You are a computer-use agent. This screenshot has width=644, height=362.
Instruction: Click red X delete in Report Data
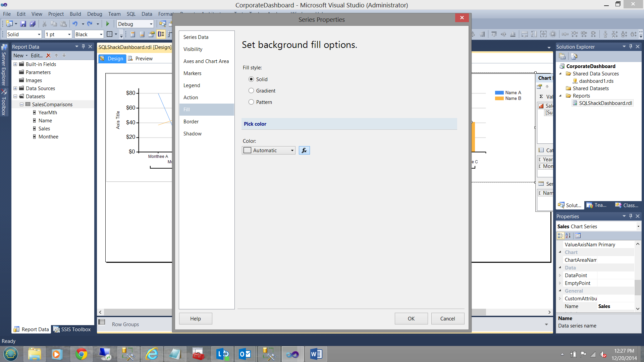pos(48,56)
